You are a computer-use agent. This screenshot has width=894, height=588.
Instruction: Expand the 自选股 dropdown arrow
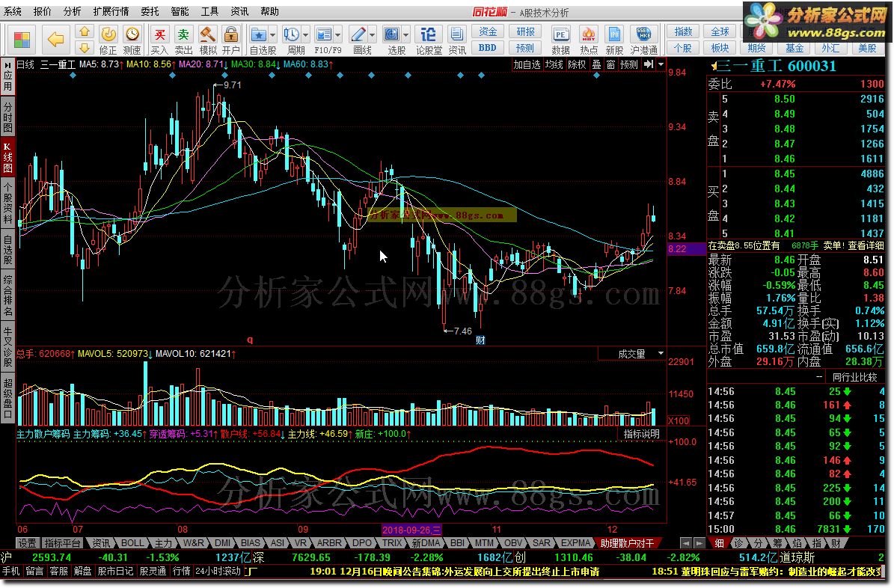(273, 35)
